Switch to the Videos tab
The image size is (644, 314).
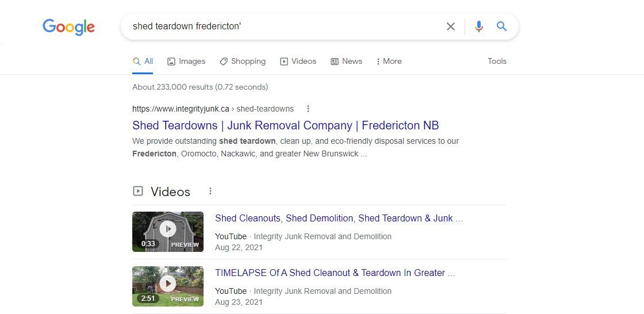click(298, 61)
